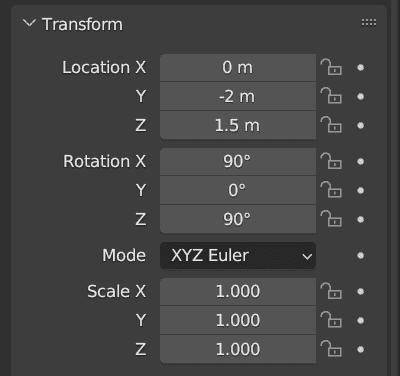Screen dimensions: 400x376
Task: Toggle keyframe dot for Rotation Y
Action: click(360, 191)
